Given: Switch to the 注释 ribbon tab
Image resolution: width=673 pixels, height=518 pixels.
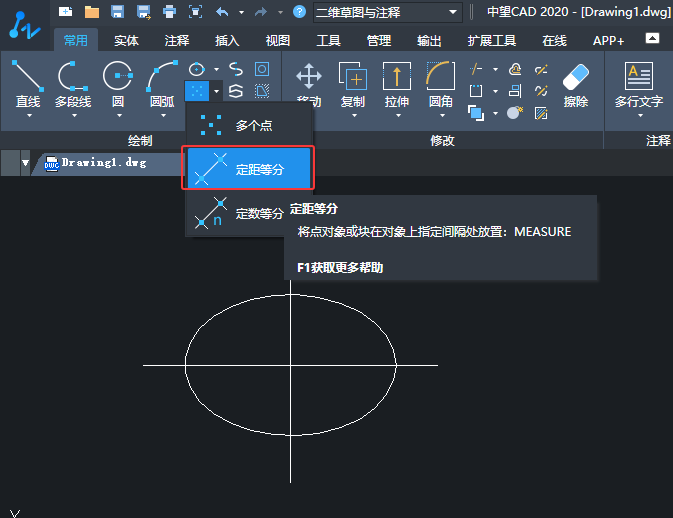Looking at the screenshot, I should (176, 41).
